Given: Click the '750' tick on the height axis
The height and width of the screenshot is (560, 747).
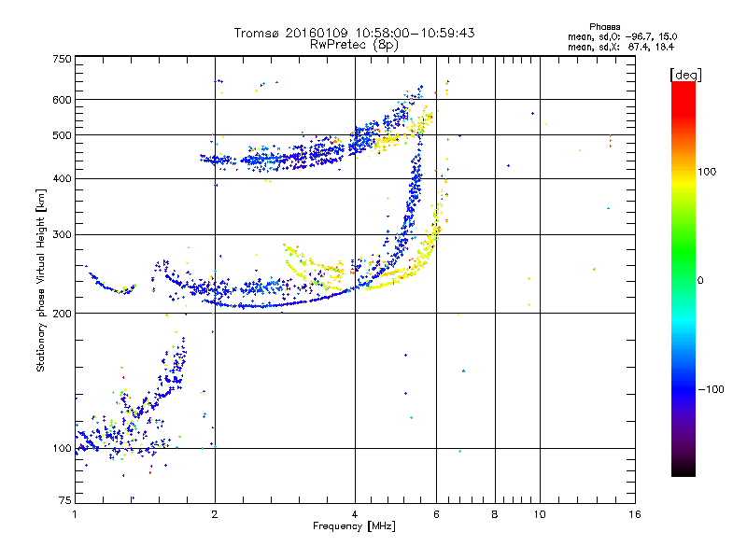Looking at the screenshot, I should point(63,59).
